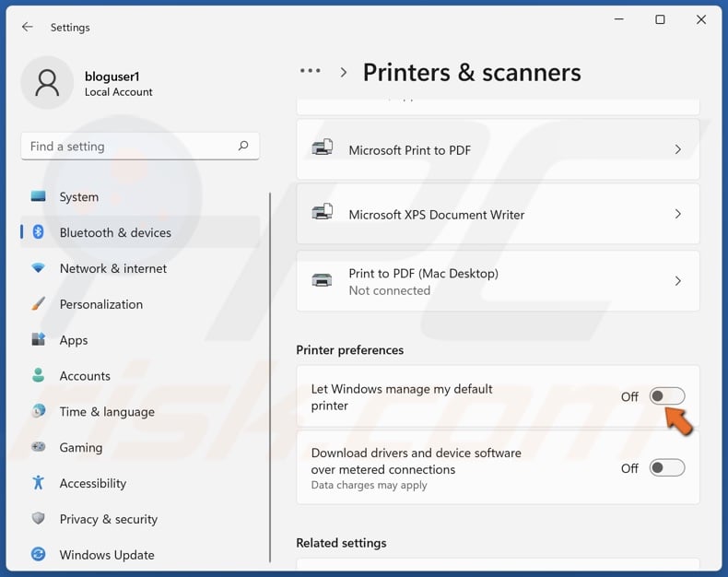The width and height of the screenshot is (728, 577).
Task: Click the XPS Document Writer printer icon
Action: pos(323,212)
